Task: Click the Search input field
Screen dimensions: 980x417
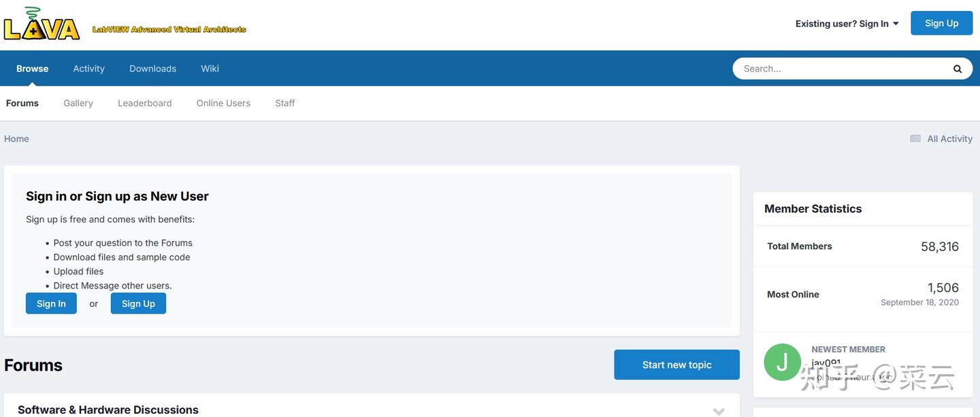Action: (844, 69)
